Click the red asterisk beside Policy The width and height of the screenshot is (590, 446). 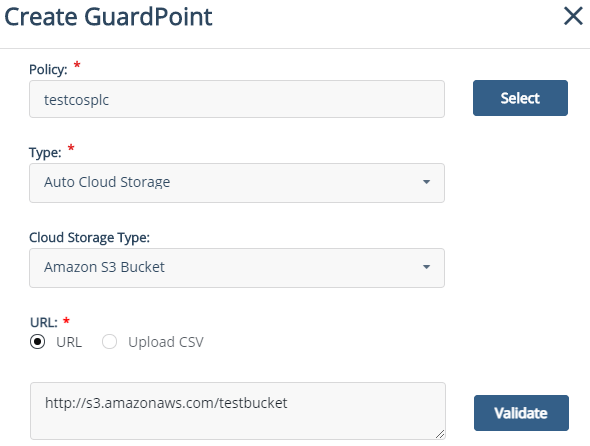[x=77, y=65]
